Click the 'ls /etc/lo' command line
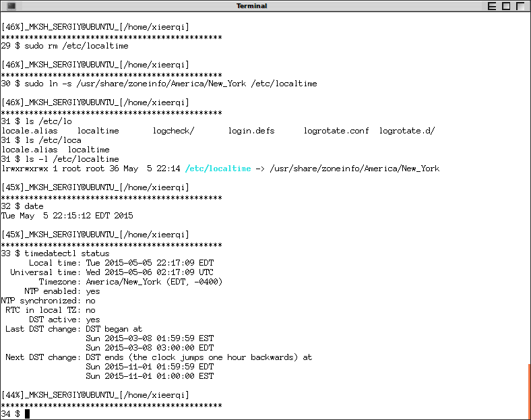 coord(36,121)
